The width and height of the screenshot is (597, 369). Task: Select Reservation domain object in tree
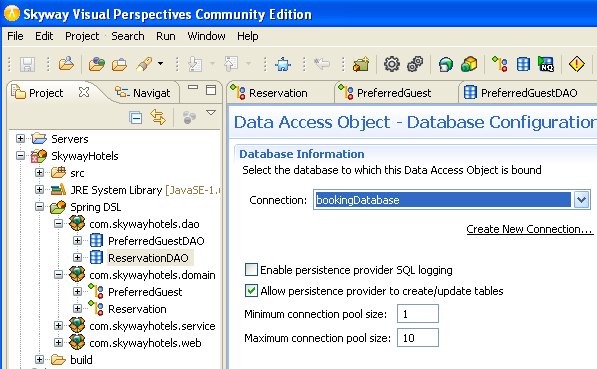[137, 309]
